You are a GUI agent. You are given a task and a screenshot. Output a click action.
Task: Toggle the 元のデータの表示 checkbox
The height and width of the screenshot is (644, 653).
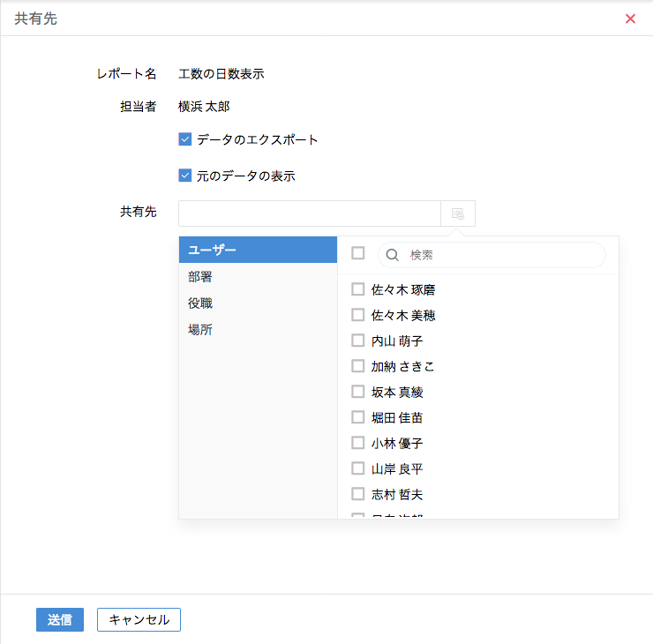(x=185, y=176)
